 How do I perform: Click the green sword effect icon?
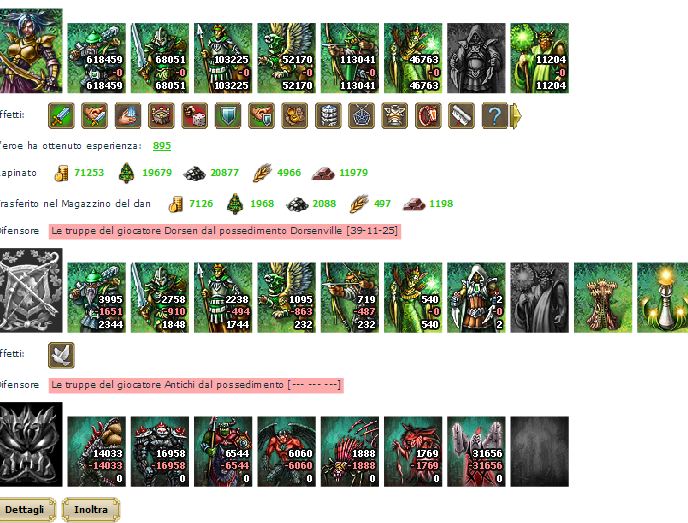61,115
